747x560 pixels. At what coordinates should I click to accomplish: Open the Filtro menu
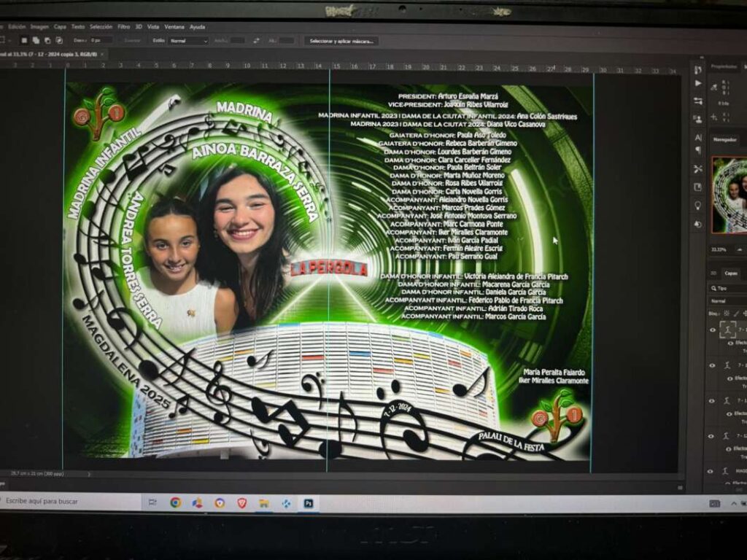coord(123,26)
